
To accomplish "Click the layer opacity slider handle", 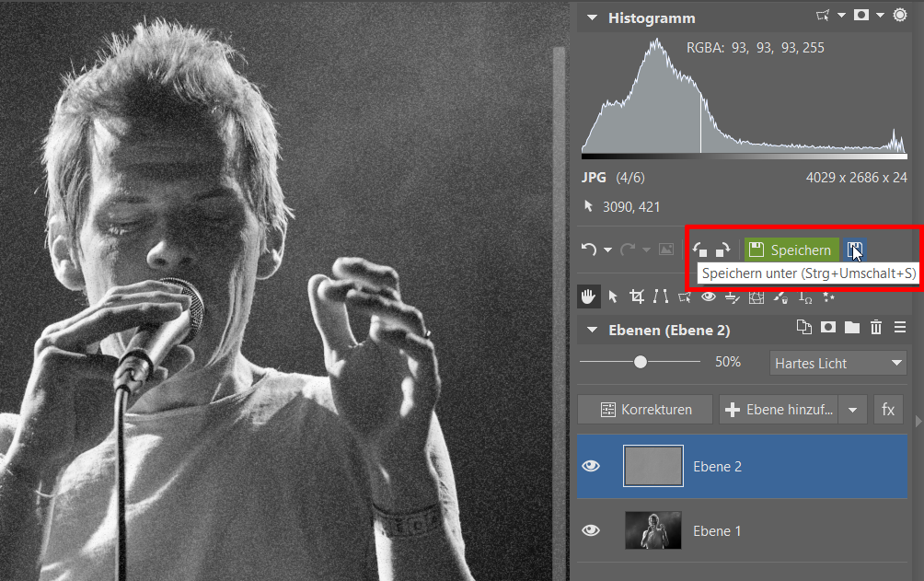I will (641, 362).
